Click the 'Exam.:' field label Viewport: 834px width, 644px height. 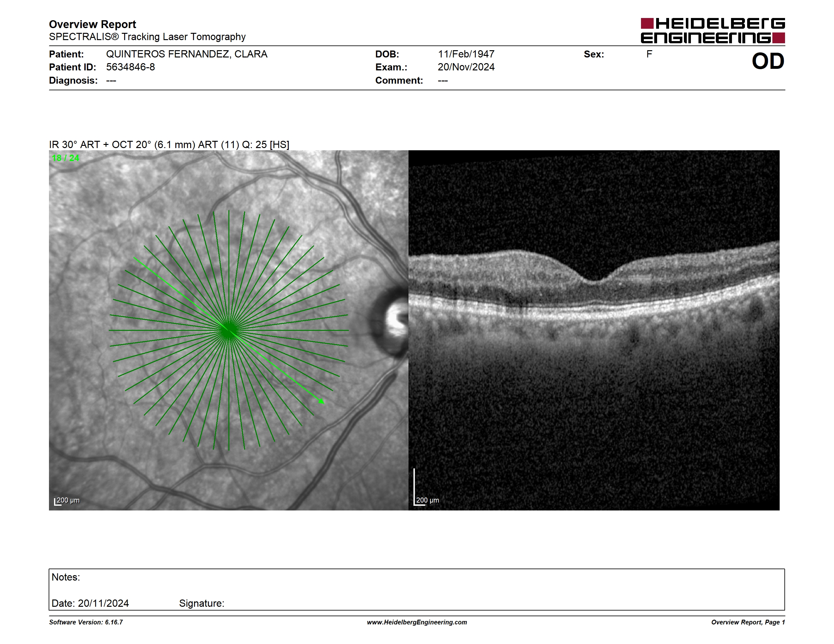(391, 67)
